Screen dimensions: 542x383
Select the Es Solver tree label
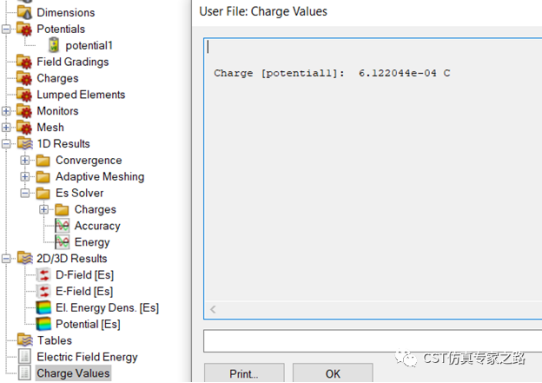coord(80,193)
